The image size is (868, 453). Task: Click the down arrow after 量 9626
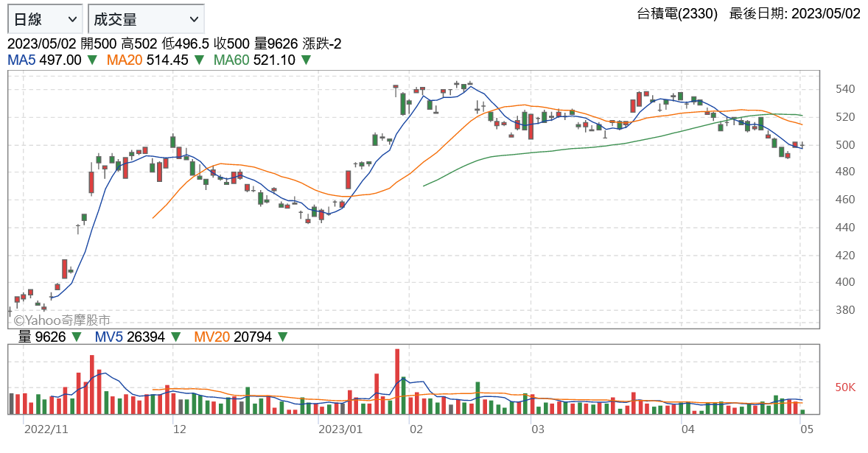tap(77, 337)
